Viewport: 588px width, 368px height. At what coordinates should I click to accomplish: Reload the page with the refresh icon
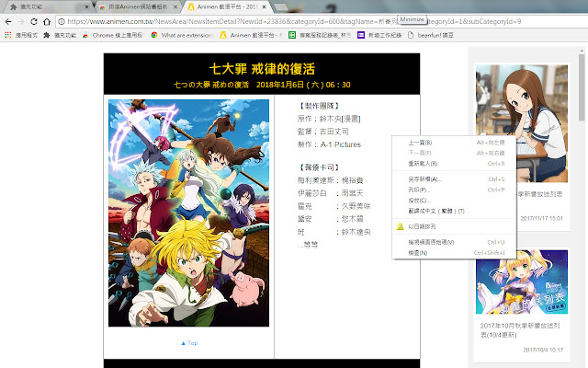pos(34,22)
